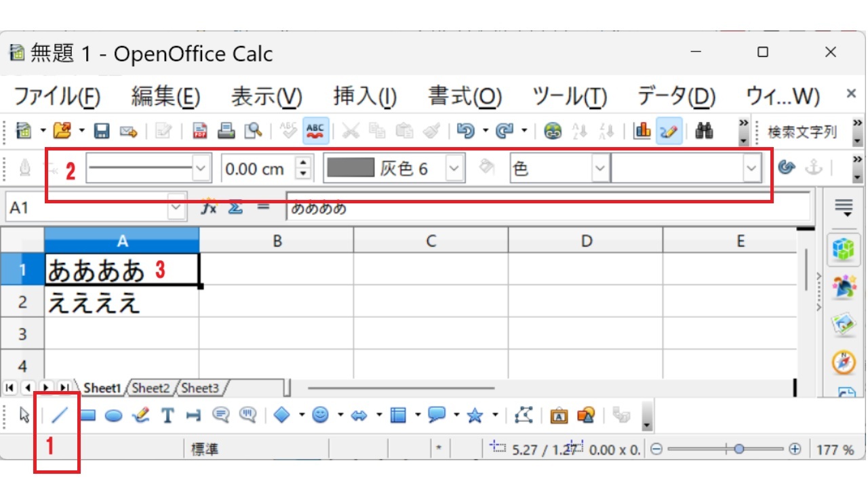Image resolution: width=868 pixels, height=488 pixels.
Task: Click cell A2 containing ええええ
Action: click(x=122, y=302)
